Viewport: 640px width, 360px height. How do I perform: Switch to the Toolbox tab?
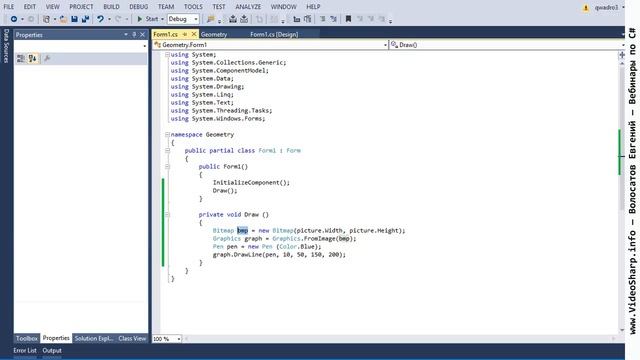27,338
